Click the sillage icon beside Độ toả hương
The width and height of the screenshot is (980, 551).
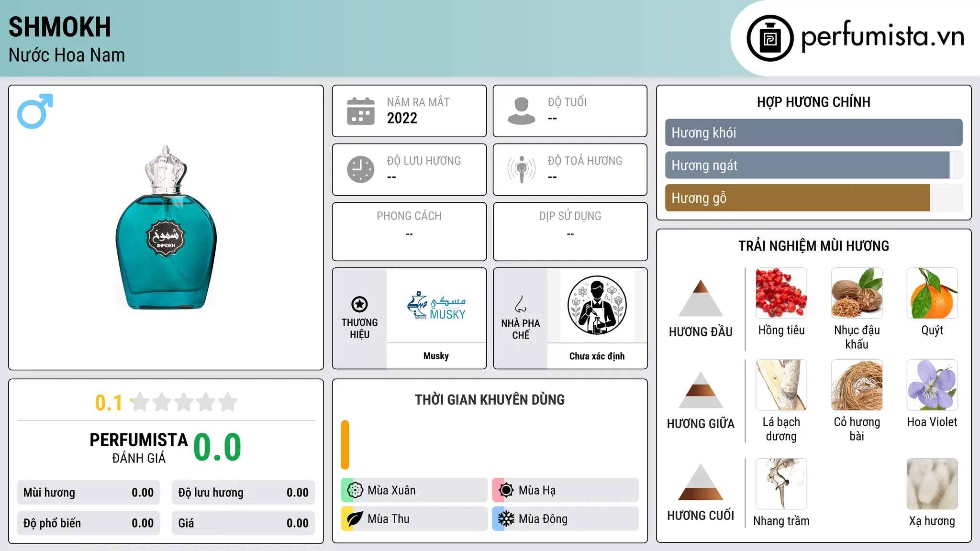click(522, 169)
